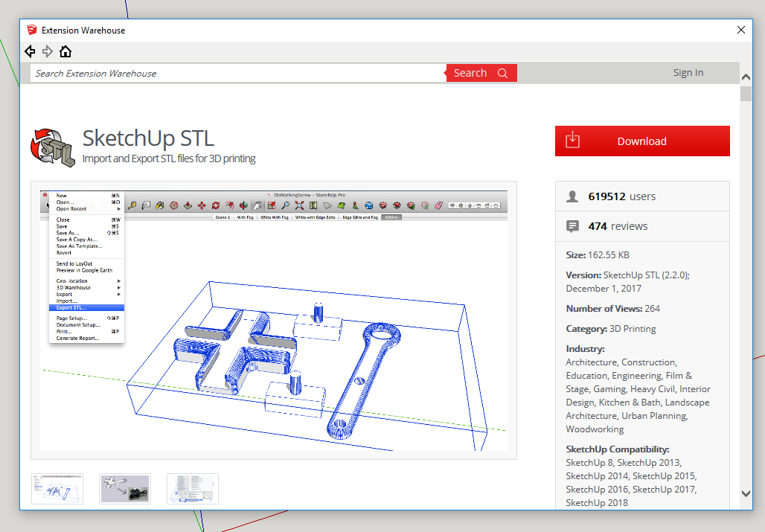Click the scrollbar down arrow on the right

coord(745,493)
